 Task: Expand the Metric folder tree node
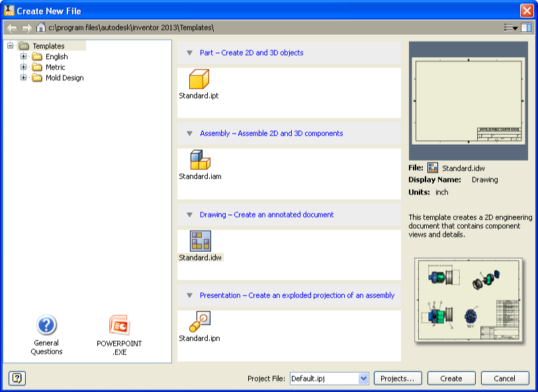coord(24,67)
